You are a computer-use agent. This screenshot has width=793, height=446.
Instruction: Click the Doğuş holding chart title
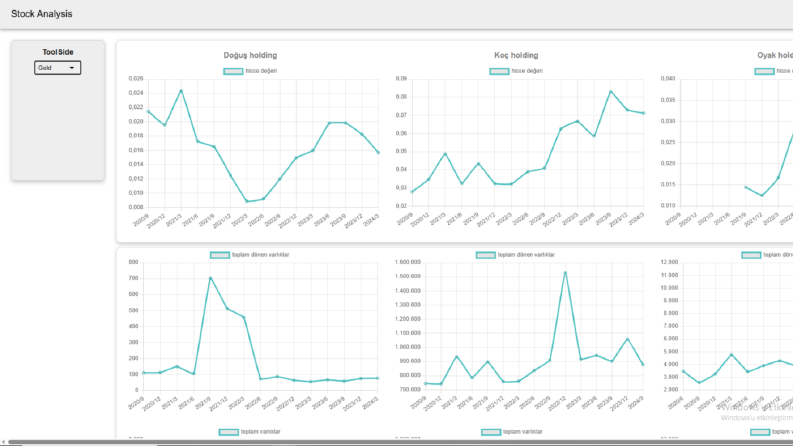click(250, 55)
